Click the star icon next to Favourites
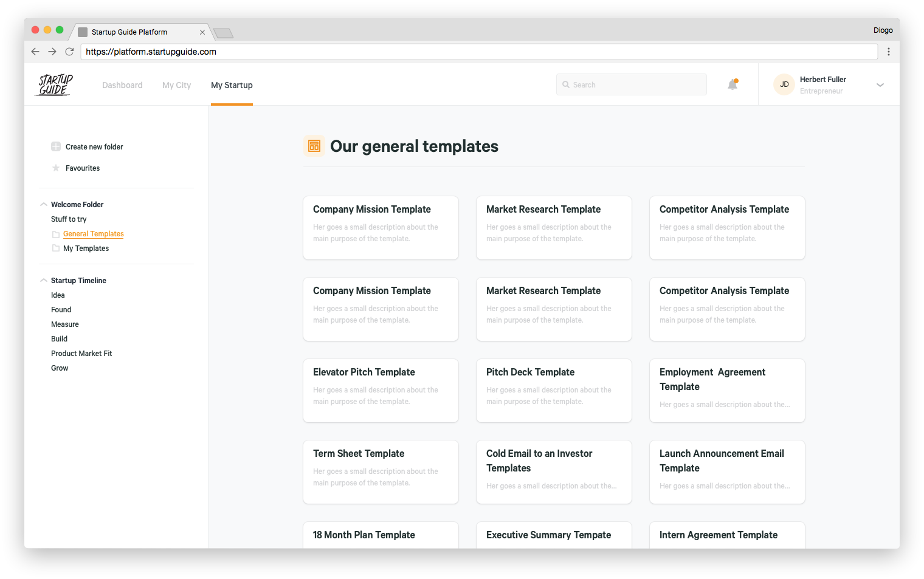The width and height of the screenshot is (924, 579). coord(55,168)
